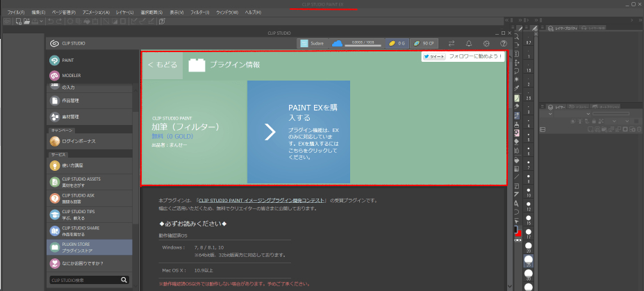The width and height of the screenshot is (644, 291).
Task: Open the notifications bell icon
Action: coord(469,43)
